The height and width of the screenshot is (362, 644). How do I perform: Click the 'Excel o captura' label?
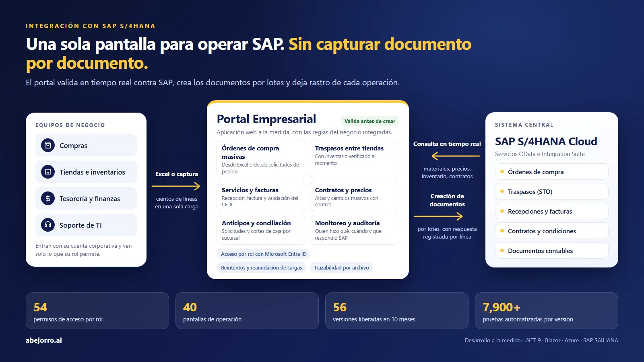pyautogui.click(x=177, y=174)
